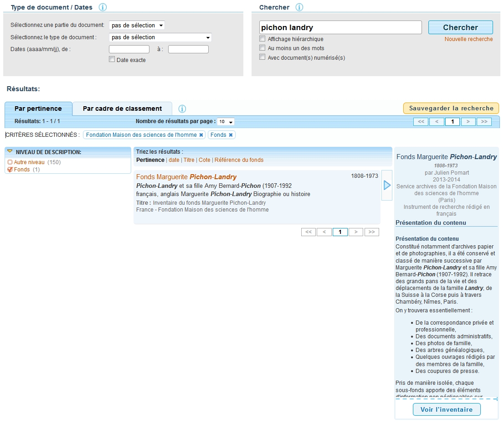Tick the Date exacte checkbox

pyautogui.click(x=112, y=59)
